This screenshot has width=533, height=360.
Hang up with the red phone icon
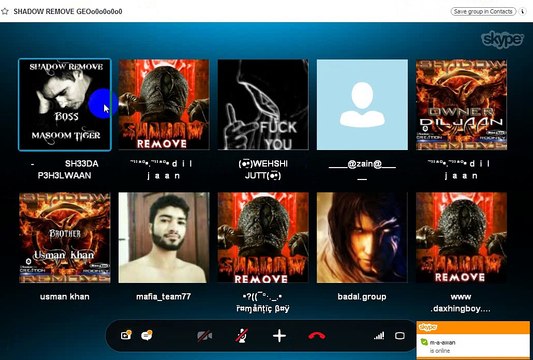tap(317, 336)
